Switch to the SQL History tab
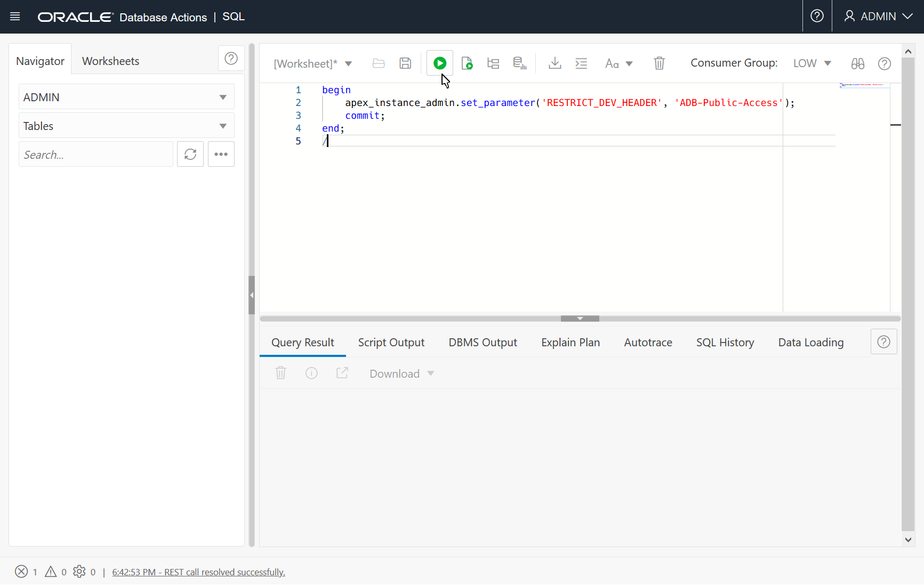Viewport: 924px width, 586px height. coord(725,342)
